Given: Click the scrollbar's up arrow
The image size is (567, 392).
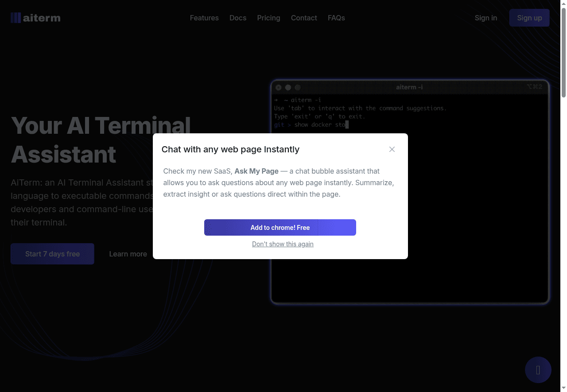Looking at the screenshot, I should (x=563, y=4).
